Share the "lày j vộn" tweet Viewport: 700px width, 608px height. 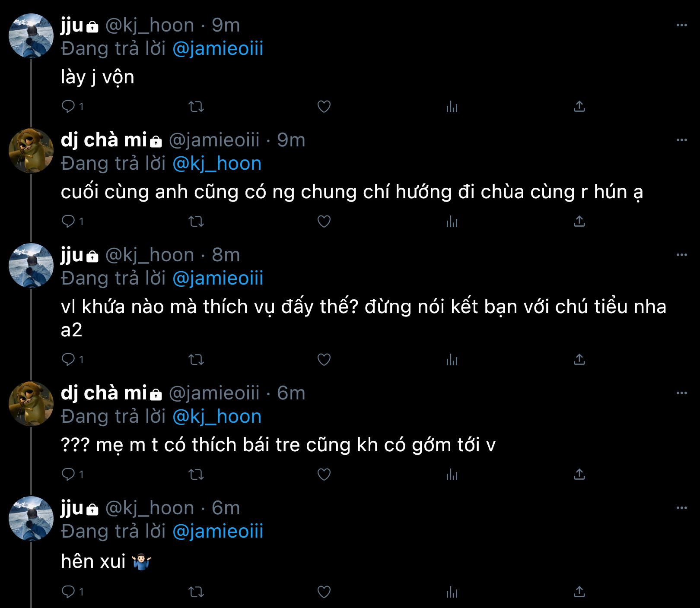579,107
